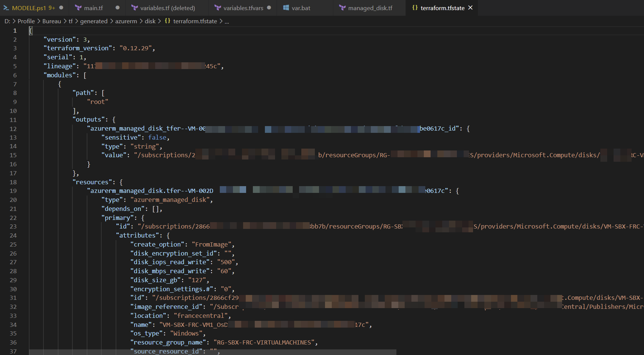Screen dimensions: 644x355
Task: Click the unsaved dot on main.tf tab
Action: [118, 8]
